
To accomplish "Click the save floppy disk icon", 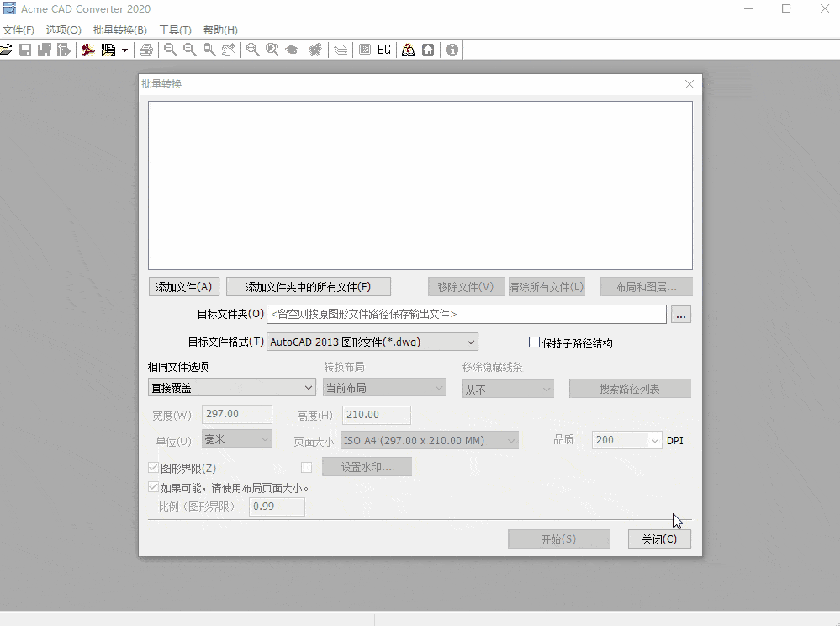I will pos(25,50).
